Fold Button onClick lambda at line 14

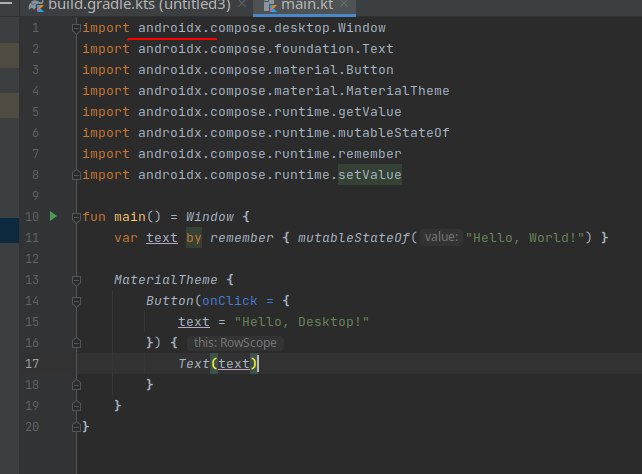tap(76, 301)
